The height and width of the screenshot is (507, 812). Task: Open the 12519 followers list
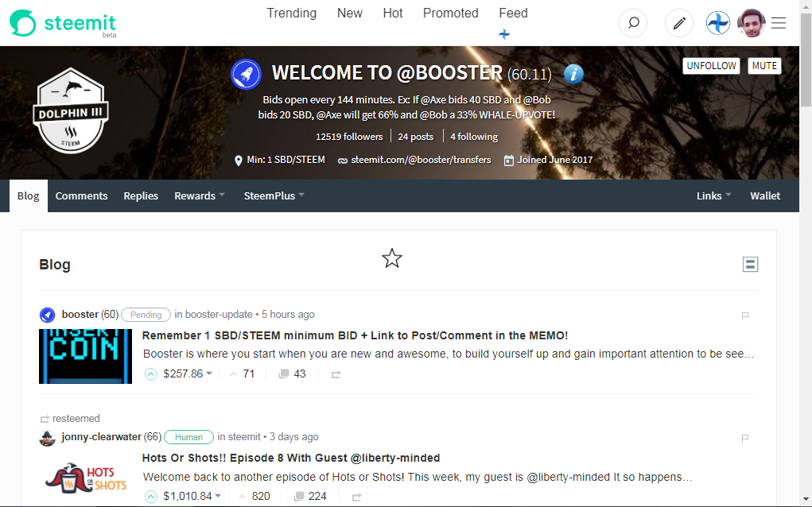[x=349, y=137]
